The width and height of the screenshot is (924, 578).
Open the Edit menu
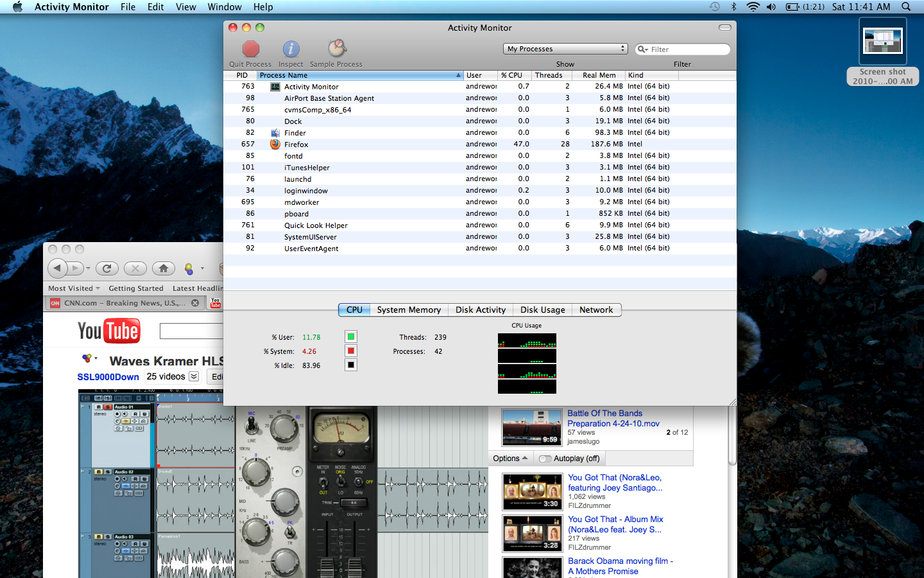click(155, 6)
